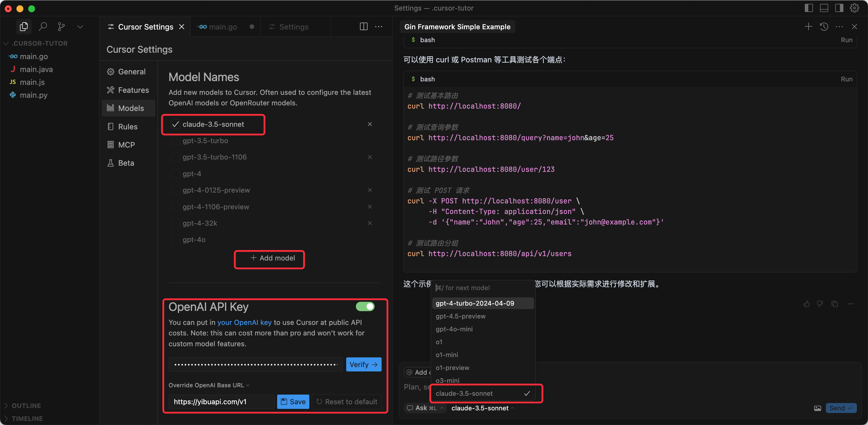Copy the chat response with copy icon

coord(835,304)
